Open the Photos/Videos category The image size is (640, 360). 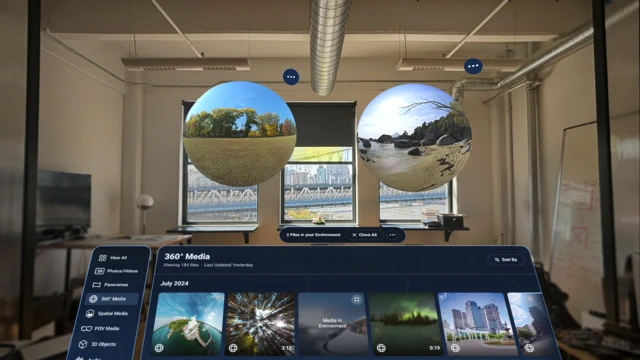pos(117,271)
